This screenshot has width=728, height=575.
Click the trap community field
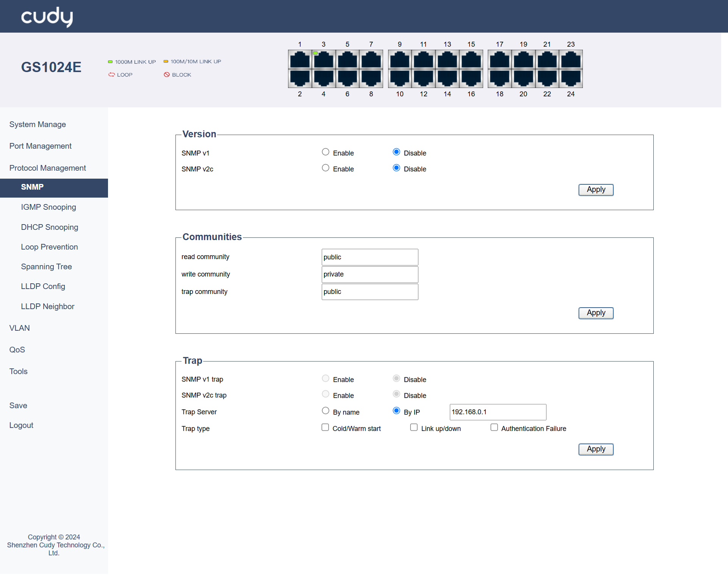pos(370,292)
